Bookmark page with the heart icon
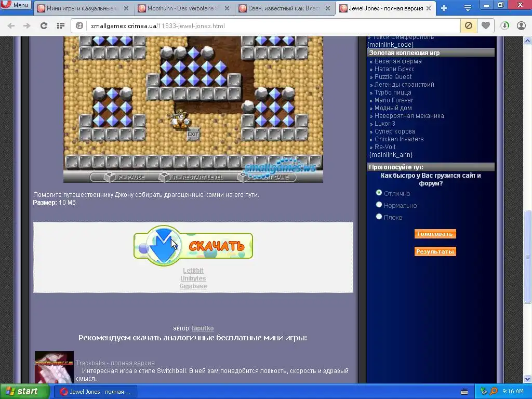This screenshot has height=399, width=532. (486, 26)
